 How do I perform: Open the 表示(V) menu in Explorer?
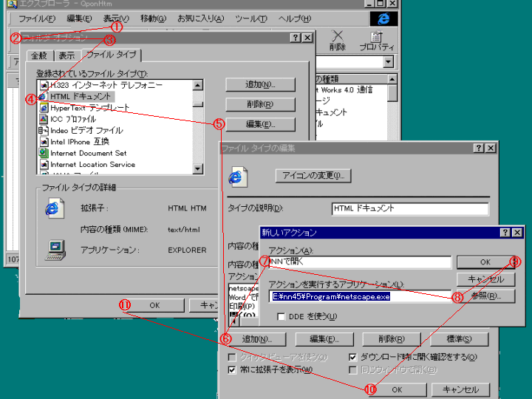pyautogui.click(x=115, y=18)
